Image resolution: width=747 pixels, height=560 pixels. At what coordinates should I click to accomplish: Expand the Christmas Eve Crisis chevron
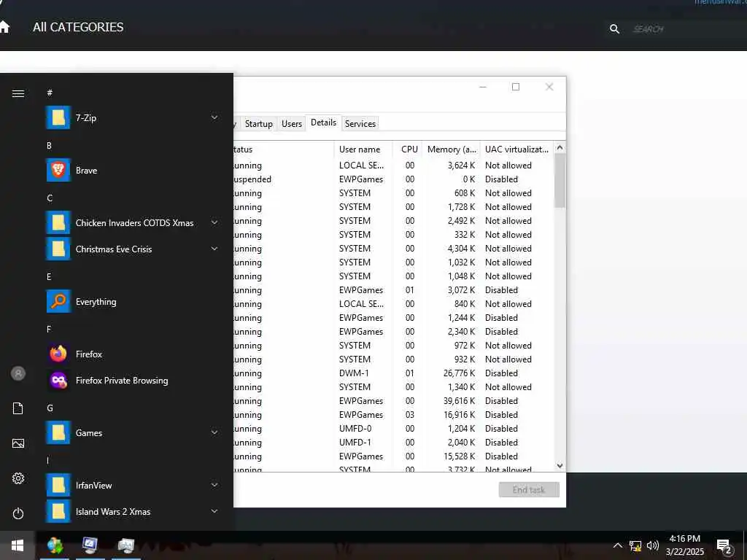click(215, 249)
